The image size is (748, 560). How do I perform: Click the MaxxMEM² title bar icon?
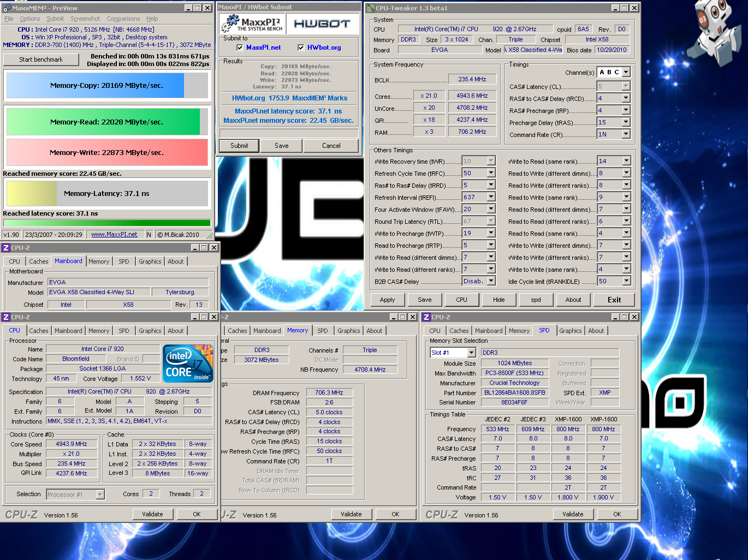click(x=7, y=8)
